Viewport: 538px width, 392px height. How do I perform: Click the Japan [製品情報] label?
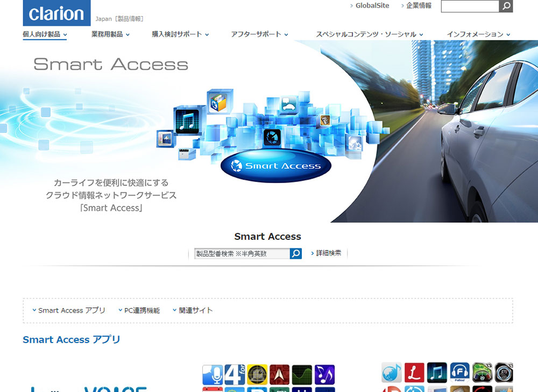coord(119,19)
